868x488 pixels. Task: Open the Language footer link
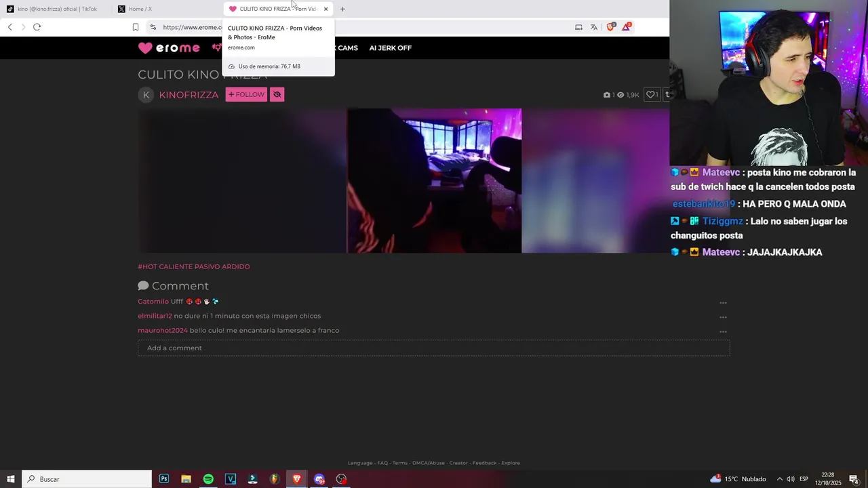click(x=360, y=463)
